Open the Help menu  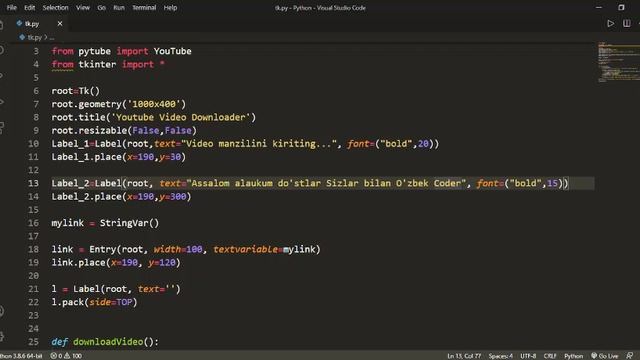point(170,7)
